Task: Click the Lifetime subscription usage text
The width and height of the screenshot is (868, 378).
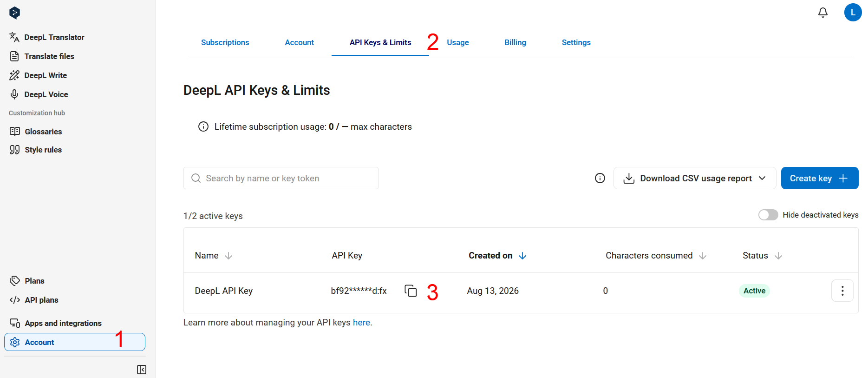Action: click(x=313, y=127)
